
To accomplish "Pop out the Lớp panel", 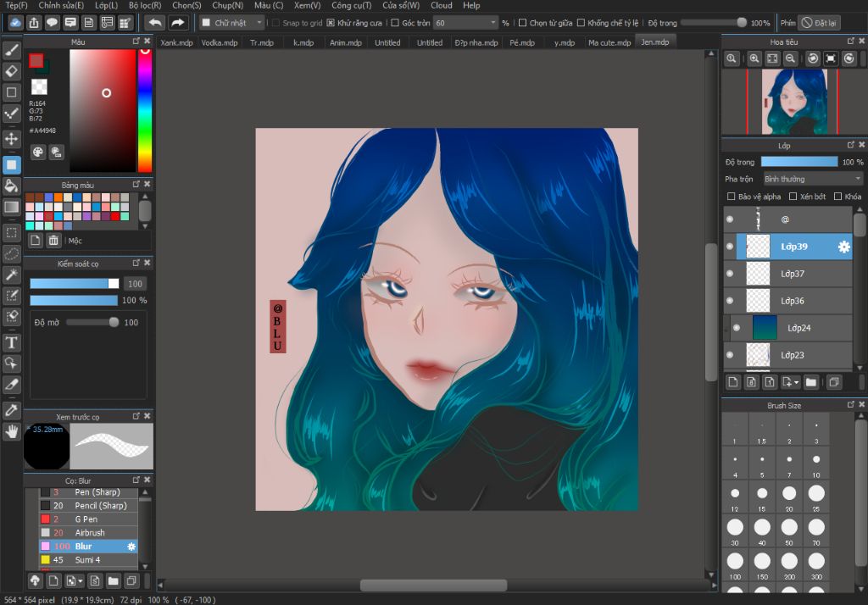I will click(851, 145).
